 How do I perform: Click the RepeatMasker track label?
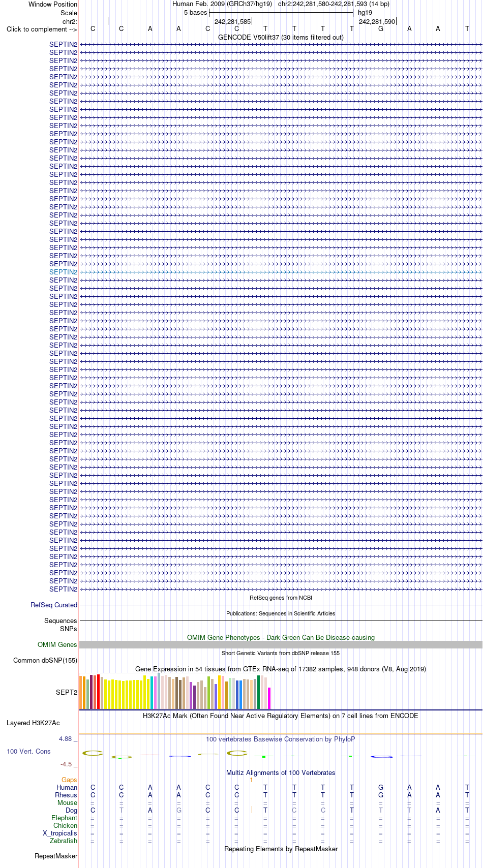click(56, 856)
